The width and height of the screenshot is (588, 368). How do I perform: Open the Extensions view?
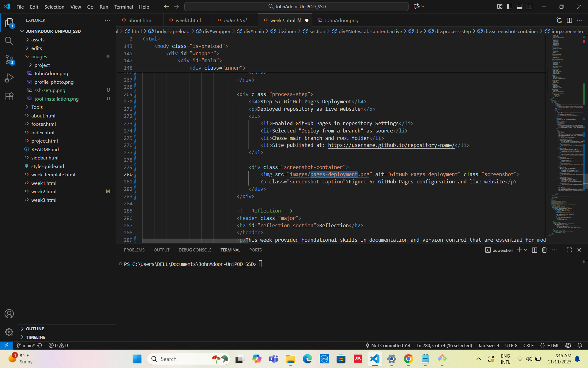click(x=9, y=97)
